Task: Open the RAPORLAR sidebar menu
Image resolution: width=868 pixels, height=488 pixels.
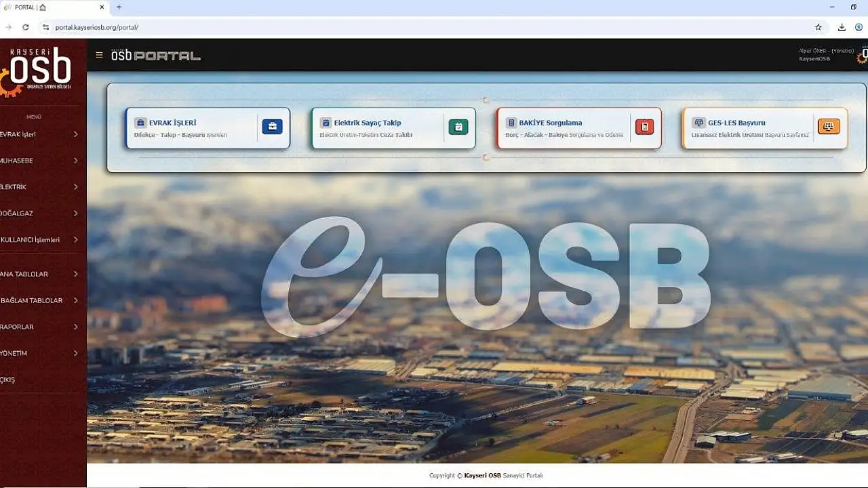Action: [18, 327]
